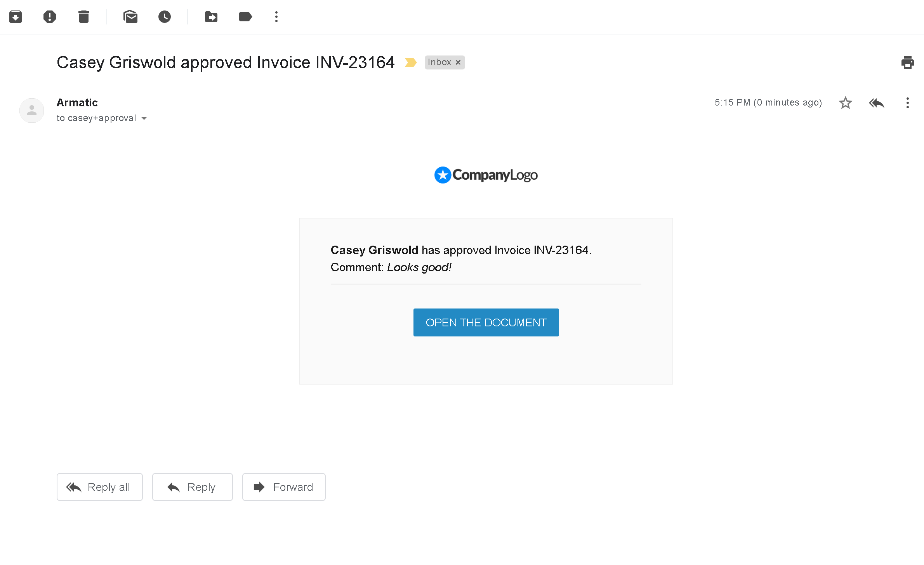Click the Reply button

193,487
